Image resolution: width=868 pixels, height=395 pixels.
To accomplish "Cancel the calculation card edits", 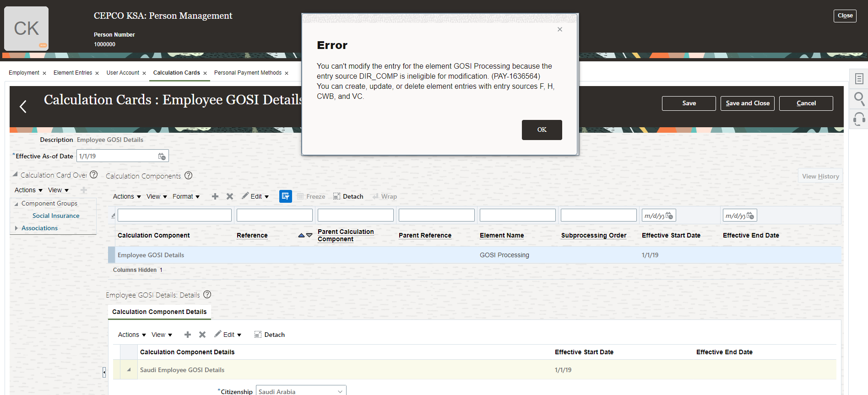I will tap(806, 103).
